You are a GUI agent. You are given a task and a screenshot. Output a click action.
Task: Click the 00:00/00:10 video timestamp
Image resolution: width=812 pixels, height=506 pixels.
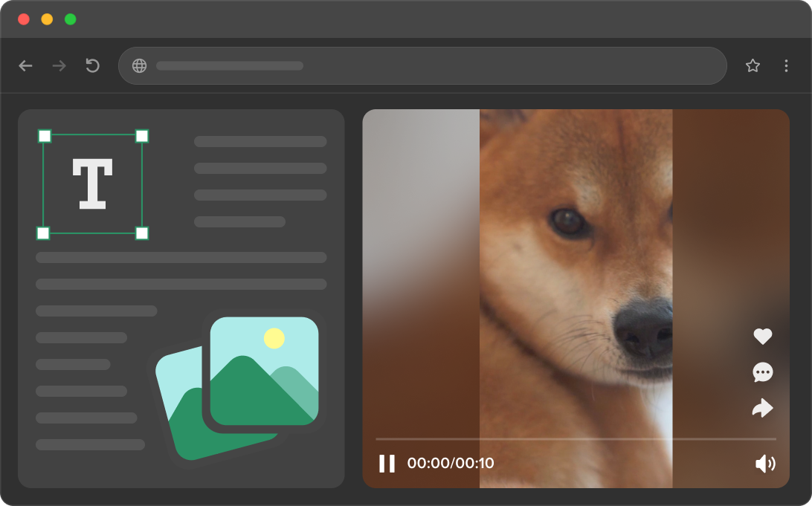coord(451,464)
